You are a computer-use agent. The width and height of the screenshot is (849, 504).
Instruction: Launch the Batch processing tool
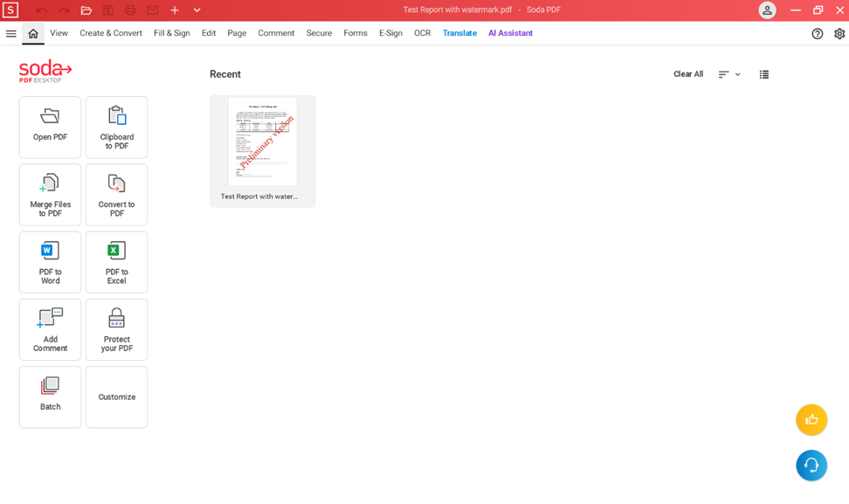point(50,397)
